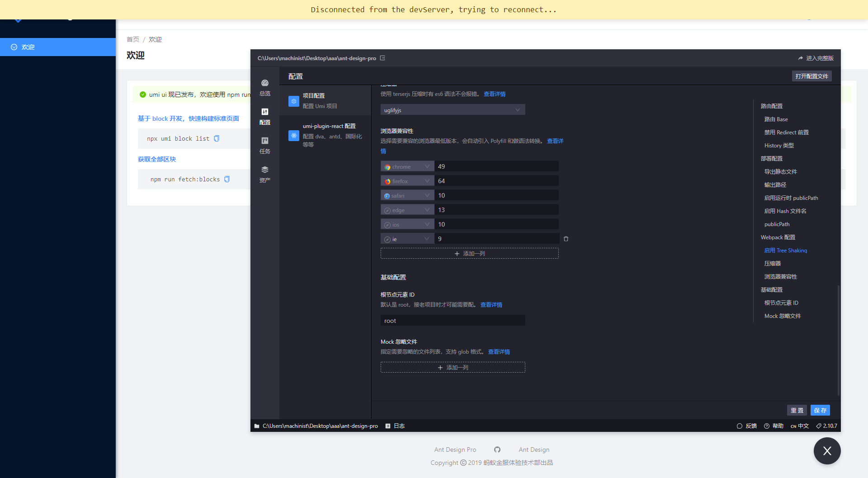Expand the ie browser dropdown
The height and width of the screenshot is (478, 868).
coord(407,239)
